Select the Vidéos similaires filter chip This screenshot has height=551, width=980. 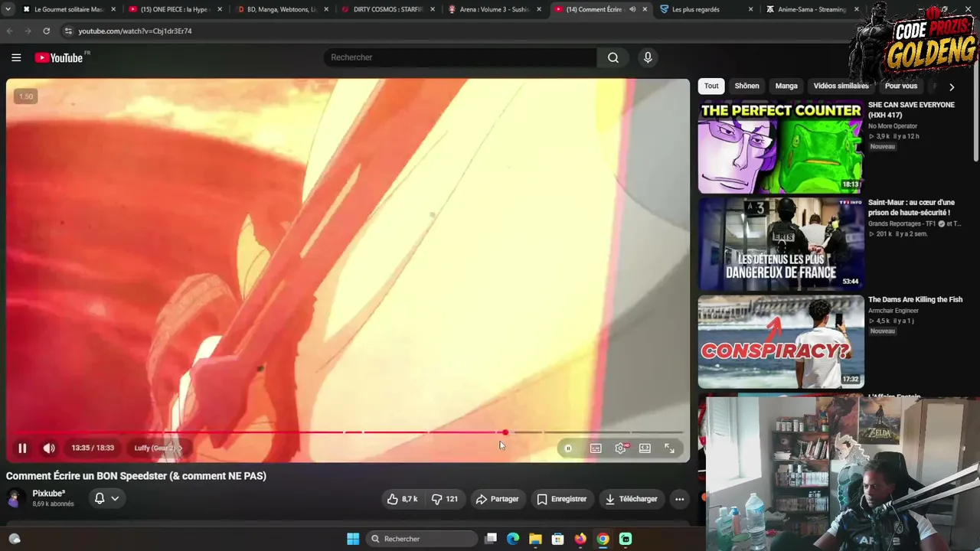[x=841, y=86]
